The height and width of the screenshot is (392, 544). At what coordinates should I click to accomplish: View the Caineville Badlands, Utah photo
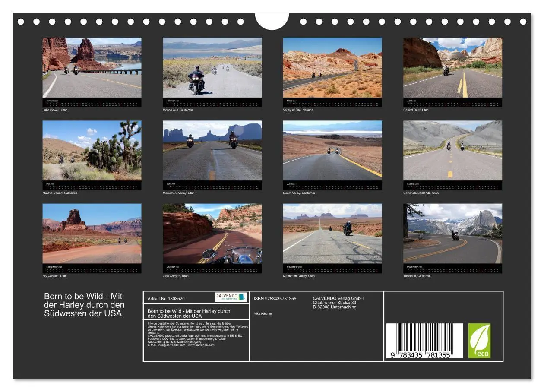(x=452, y=150)
